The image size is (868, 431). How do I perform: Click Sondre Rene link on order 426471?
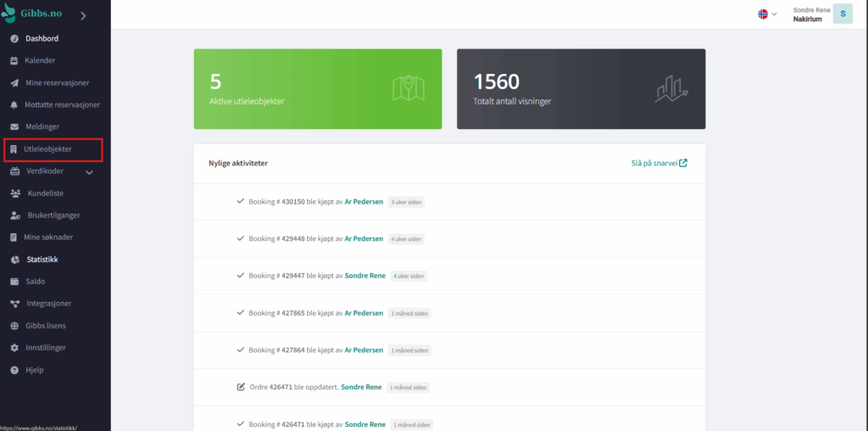click(361, 387)
